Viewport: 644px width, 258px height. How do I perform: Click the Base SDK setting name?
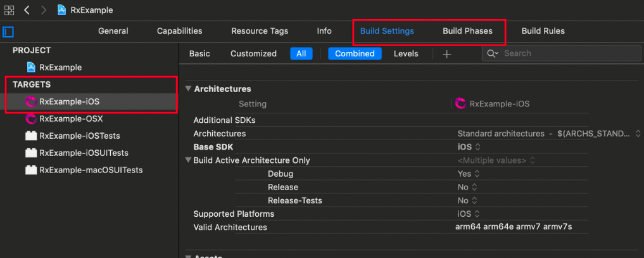tap(213, 146)
